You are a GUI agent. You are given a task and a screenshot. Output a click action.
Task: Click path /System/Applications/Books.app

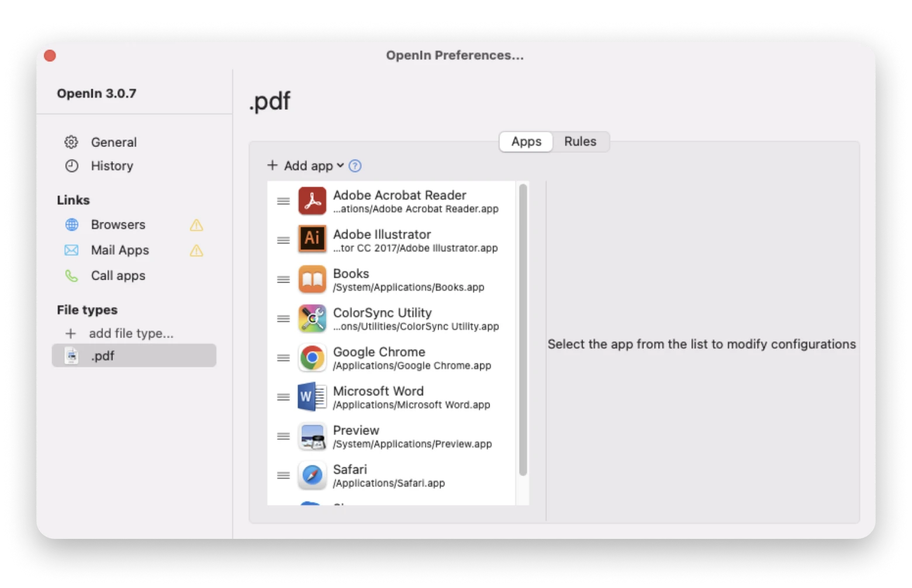pyautogui.click(x=409, y=287)
